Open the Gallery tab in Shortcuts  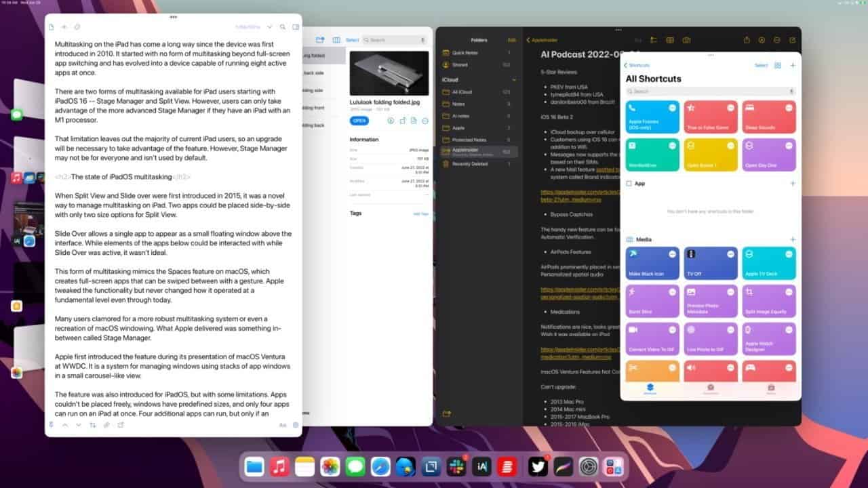(x=771, y=389)
